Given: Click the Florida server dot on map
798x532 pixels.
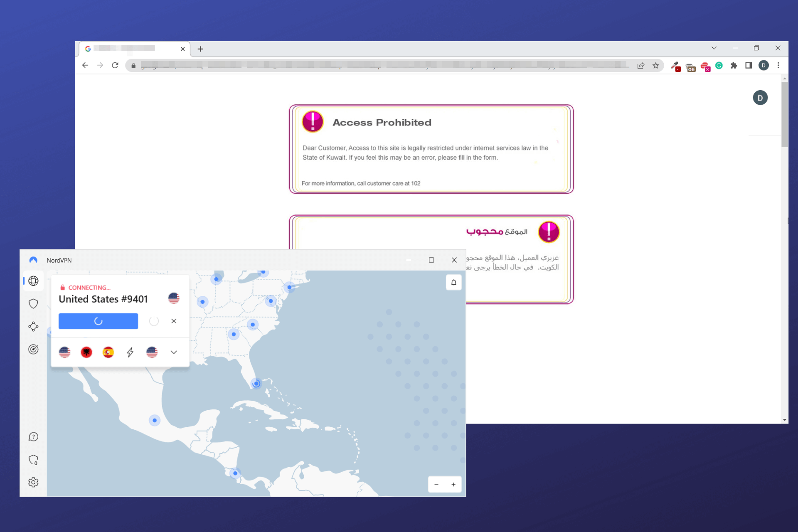Looking at the screenshot, I should [x=256, y=383].
